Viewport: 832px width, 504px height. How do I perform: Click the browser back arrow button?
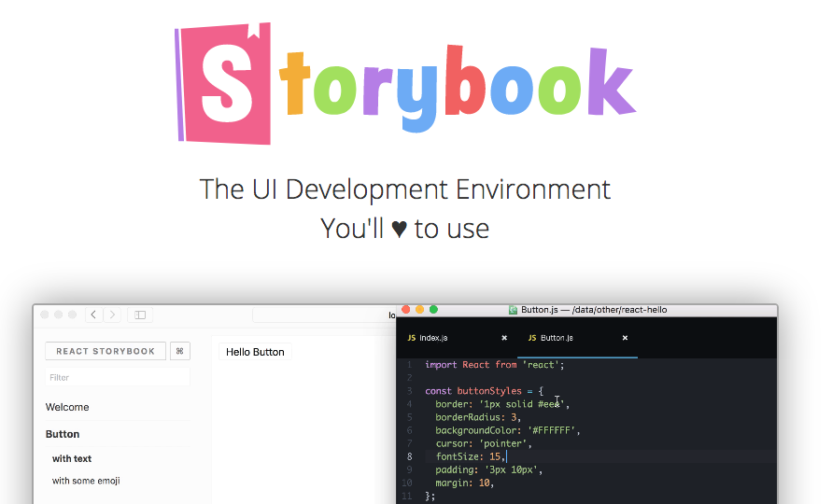(94, 315)
